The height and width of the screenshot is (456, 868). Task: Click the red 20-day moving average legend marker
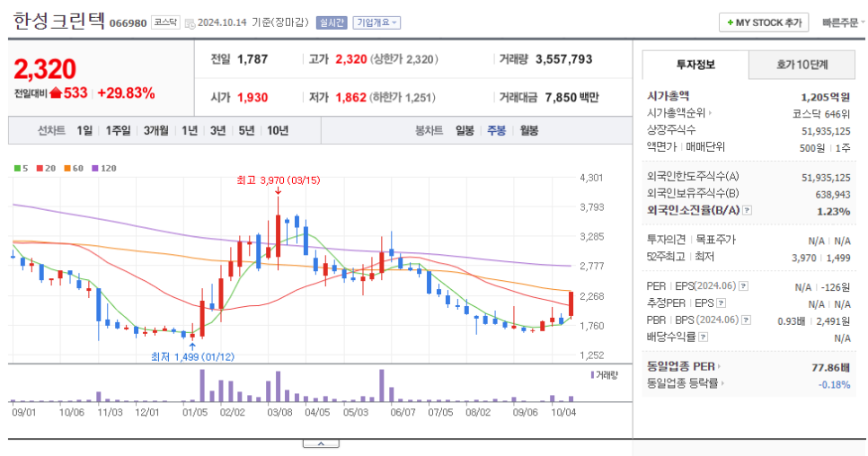click(x=40, y=168)
